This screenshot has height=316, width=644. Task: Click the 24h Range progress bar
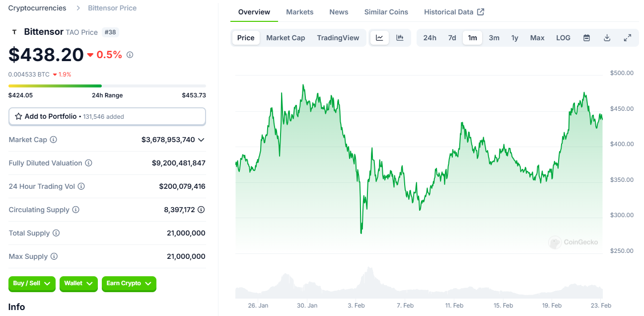(x=107, y=86)
